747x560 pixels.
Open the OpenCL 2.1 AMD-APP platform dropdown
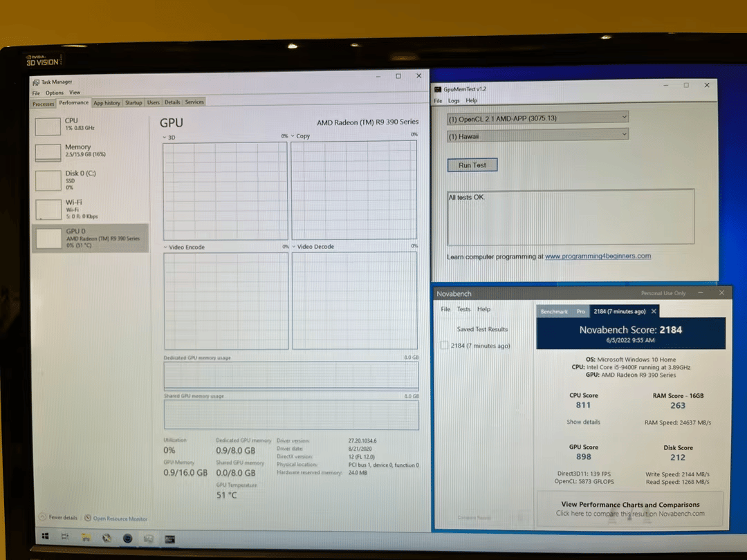[x=537, y=118]
